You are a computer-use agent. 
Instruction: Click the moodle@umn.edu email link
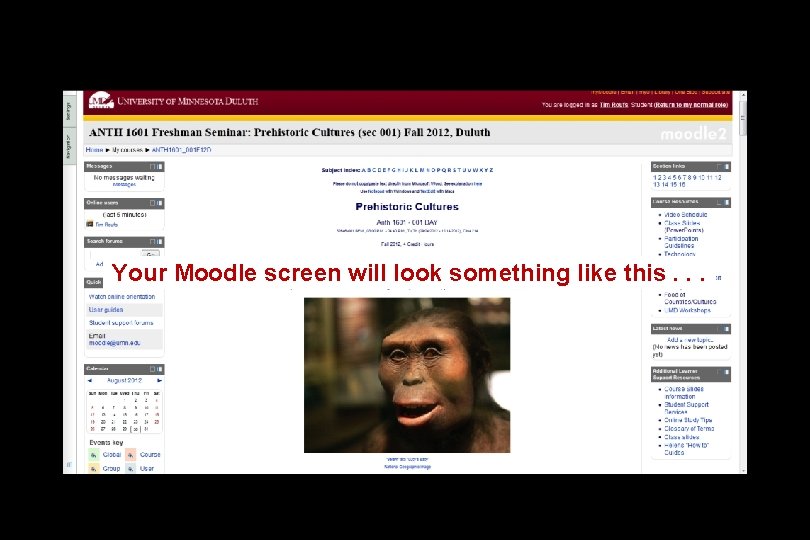click(114, 343)
